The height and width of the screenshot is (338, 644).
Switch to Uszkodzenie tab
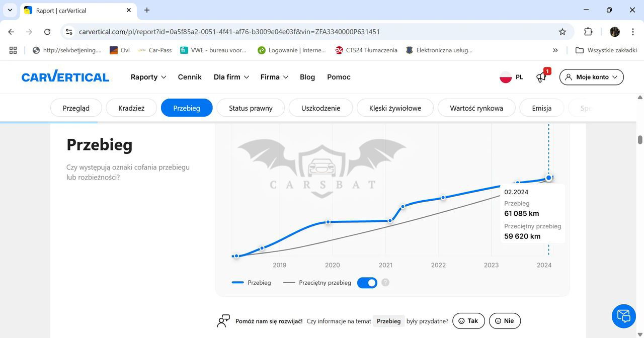point(320,108)
